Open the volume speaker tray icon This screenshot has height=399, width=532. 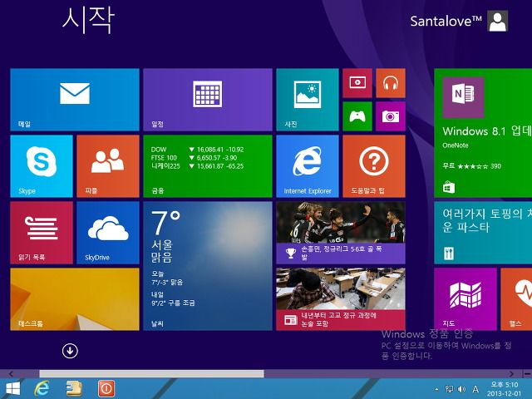coord(461,389)
